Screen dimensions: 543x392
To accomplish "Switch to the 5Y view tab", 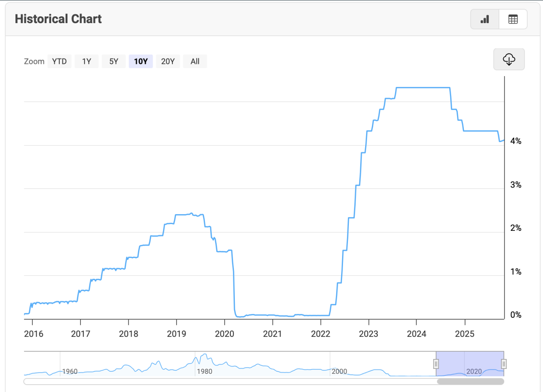I will tap(114, 61).
